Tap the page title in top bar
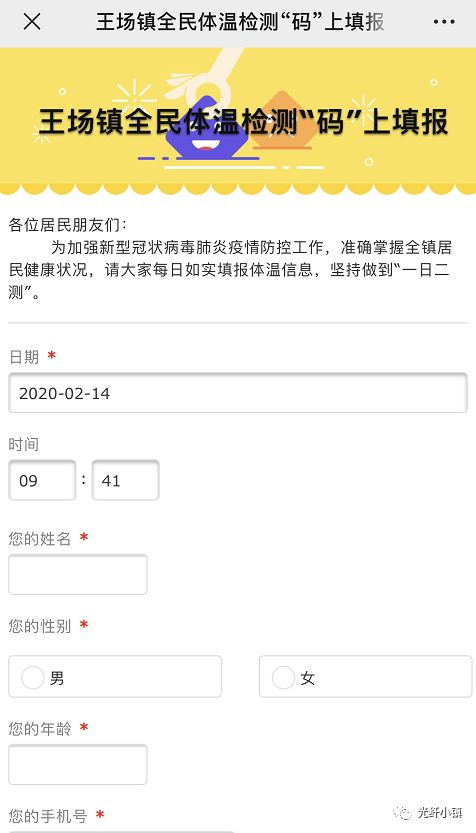This screenshot has width=476, height=833. 240,22
